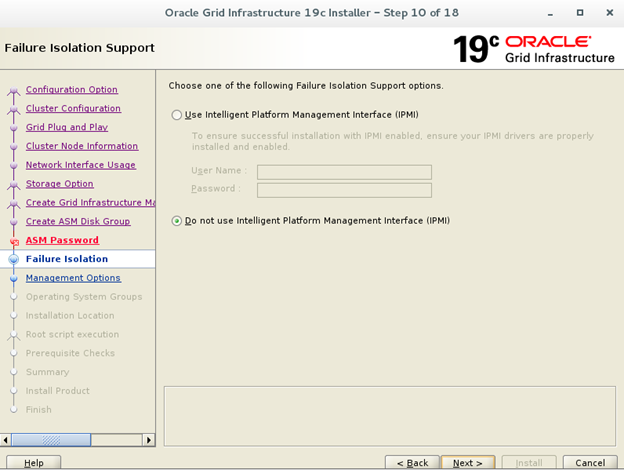Click the Create Grid Infrastructure step marker
Screen dimensions: 624x470
(14, 203)
